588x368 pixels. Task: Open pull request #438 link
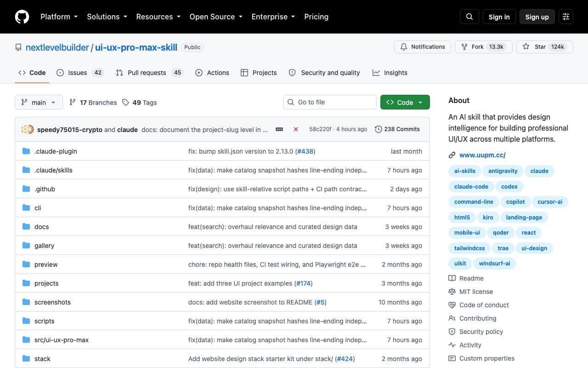coord(305,151)
